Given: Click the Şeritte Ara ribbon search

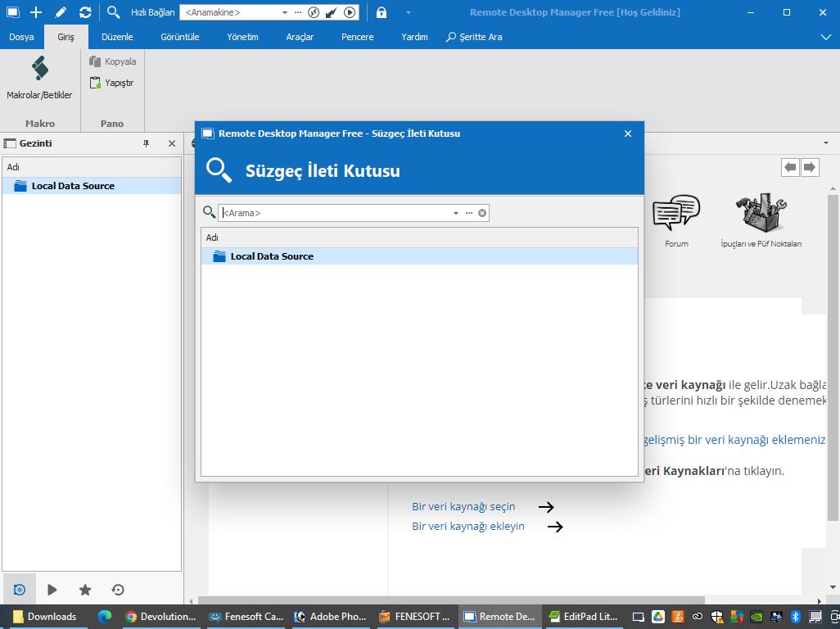Looking at the screenshot, I should [475, 37].
